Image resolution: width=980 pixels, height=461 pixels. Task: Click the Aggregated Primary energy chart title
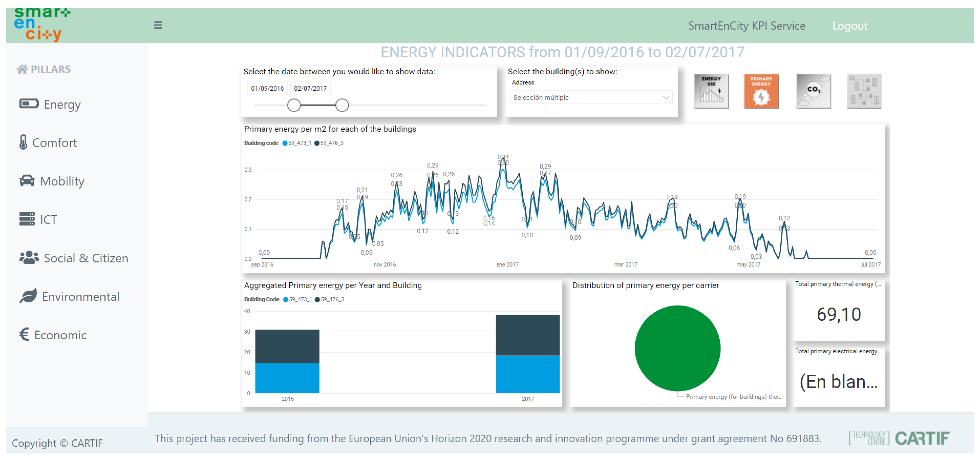tap(333, 285)
